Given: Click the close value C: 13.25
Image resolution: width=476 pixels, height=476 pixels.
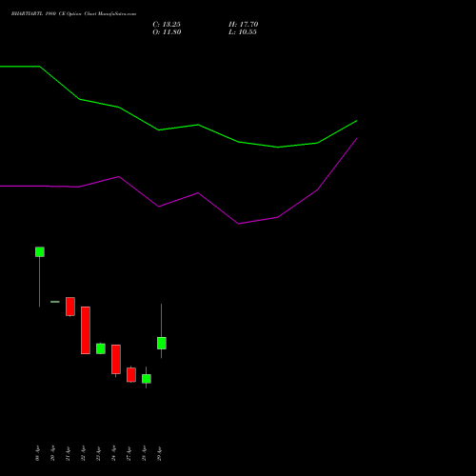Looking at the screenshot, I should tap(167, 25).
